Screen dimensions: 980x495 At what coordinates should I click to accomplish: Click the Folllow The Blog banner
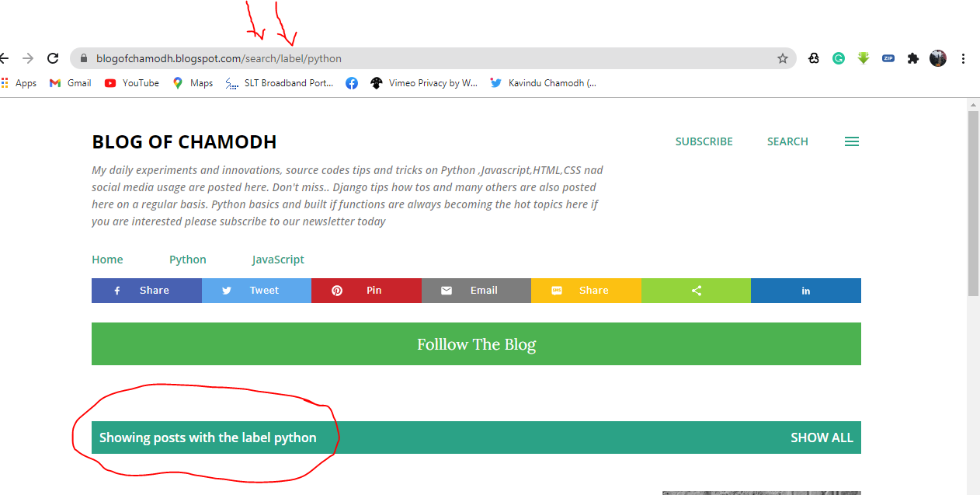(476, 344)
